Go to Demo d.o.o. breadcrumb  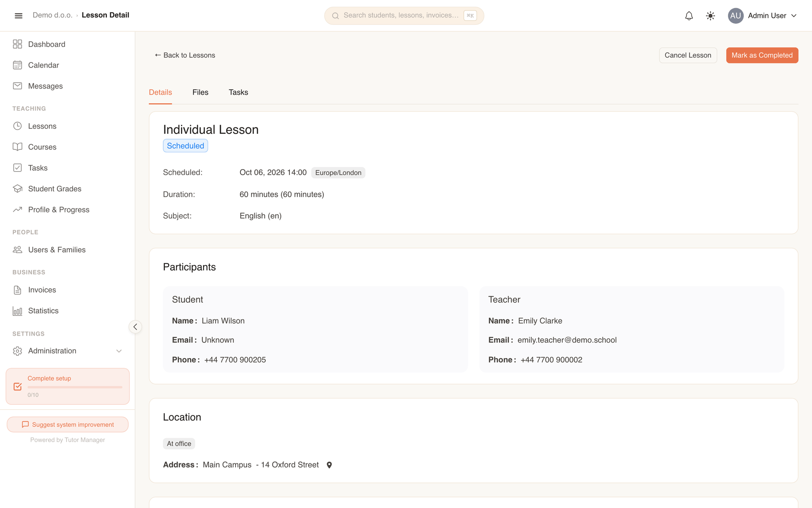click(52, 15)
